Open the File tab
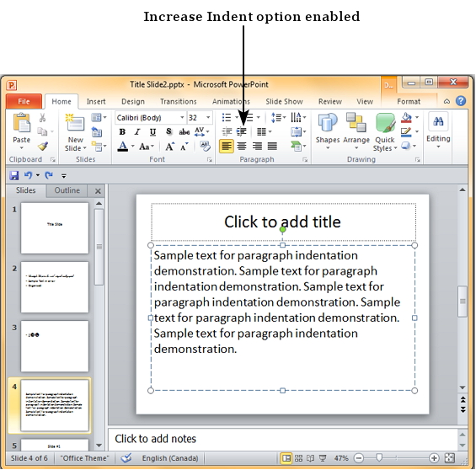Viewport: 476px width, 470px height. pos(24,101)
